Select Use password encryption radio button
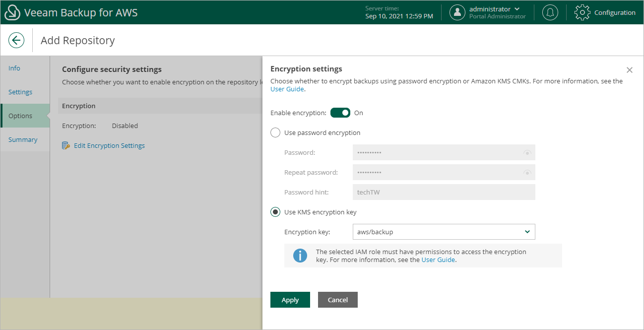 pos(275,133)
